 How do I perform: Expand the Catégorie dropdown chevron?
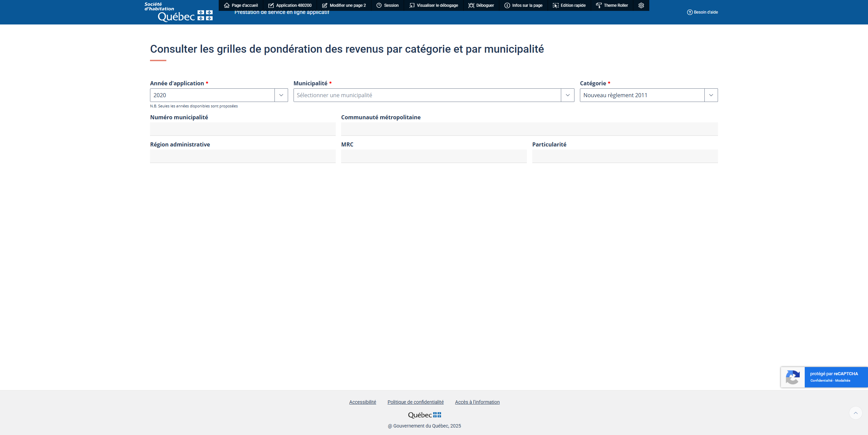(711, 95)
